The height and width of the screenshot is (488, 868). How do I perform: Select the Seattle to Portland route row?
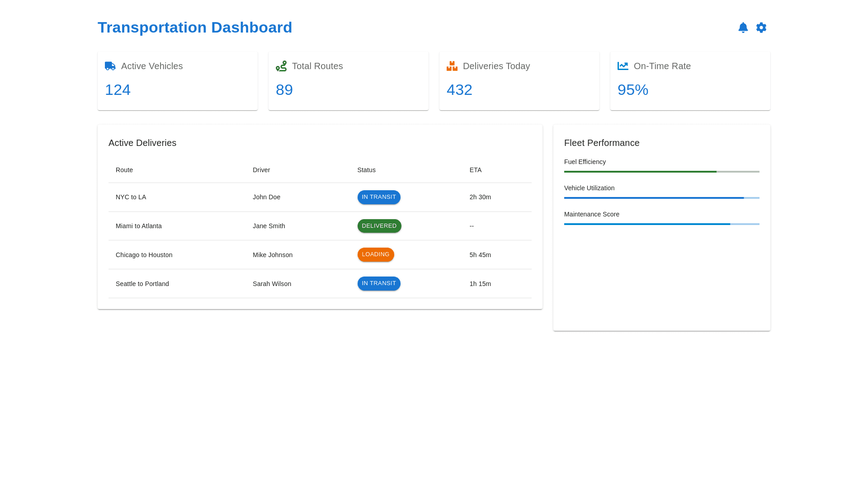[x=142, y=284]
